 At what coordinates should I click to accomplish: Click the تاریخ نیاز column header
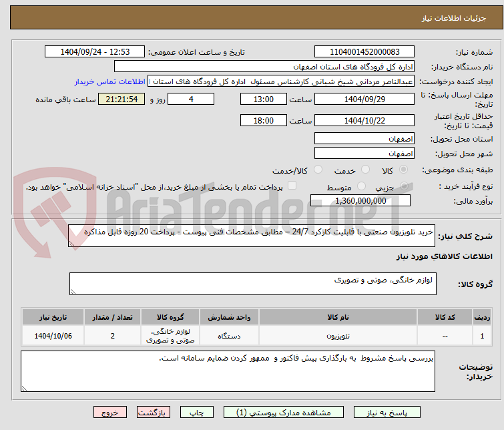point(53,317)
